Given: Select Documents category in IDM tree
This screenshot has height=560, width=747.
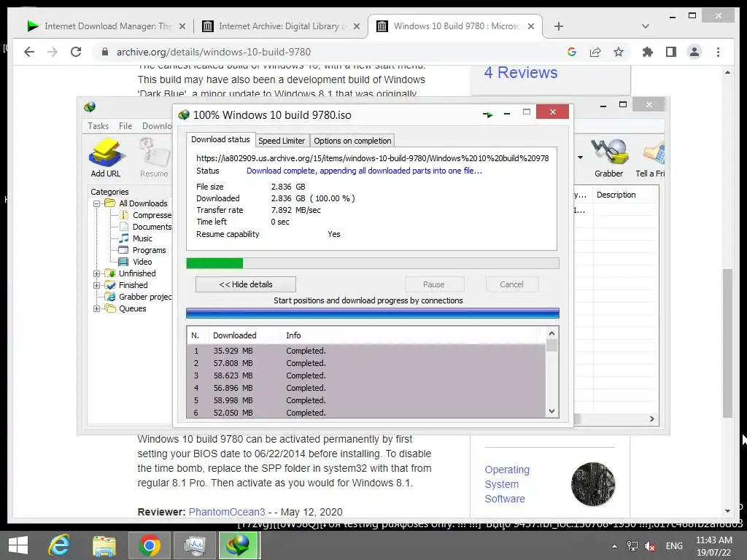Looking at the screenshot, I should tap(152, 227).
